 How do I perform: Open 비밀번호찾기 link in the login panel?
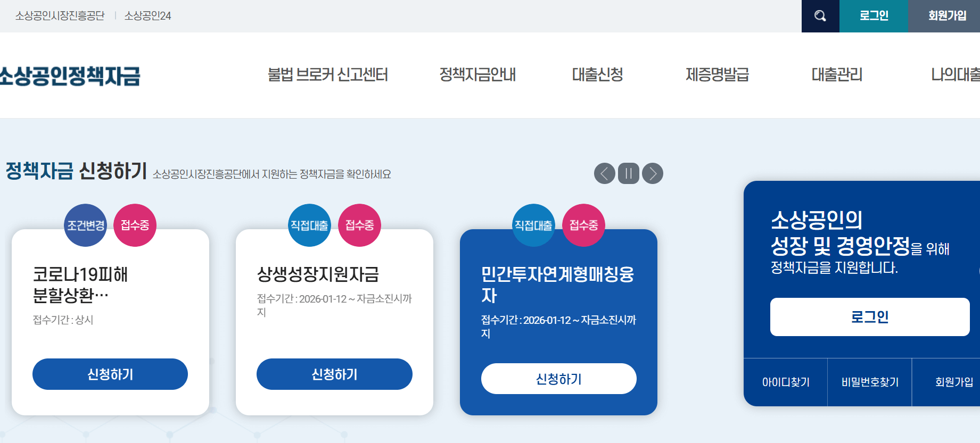869,382
